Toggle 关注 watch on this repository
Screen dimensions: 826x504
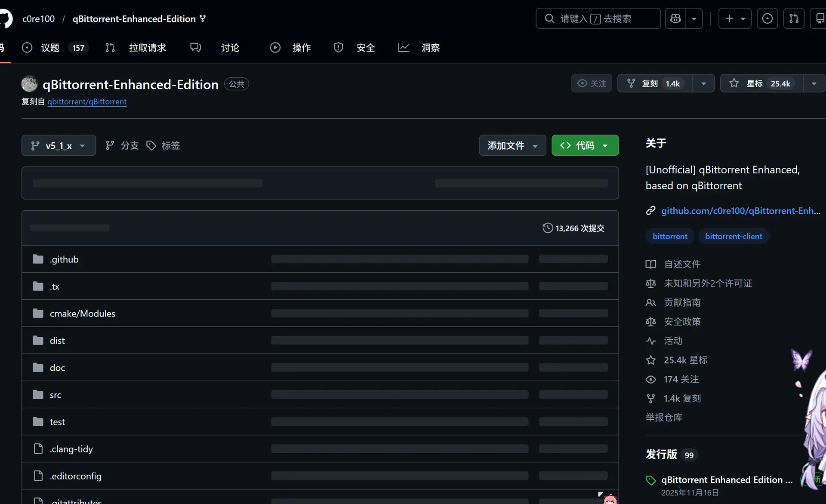tap(592, 83)
